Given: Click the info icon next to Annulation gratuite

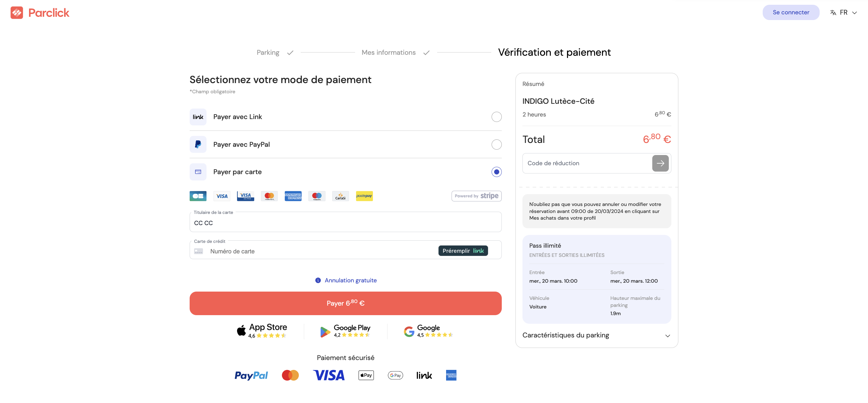Looking at the screenshot, I should click(318, 280).
